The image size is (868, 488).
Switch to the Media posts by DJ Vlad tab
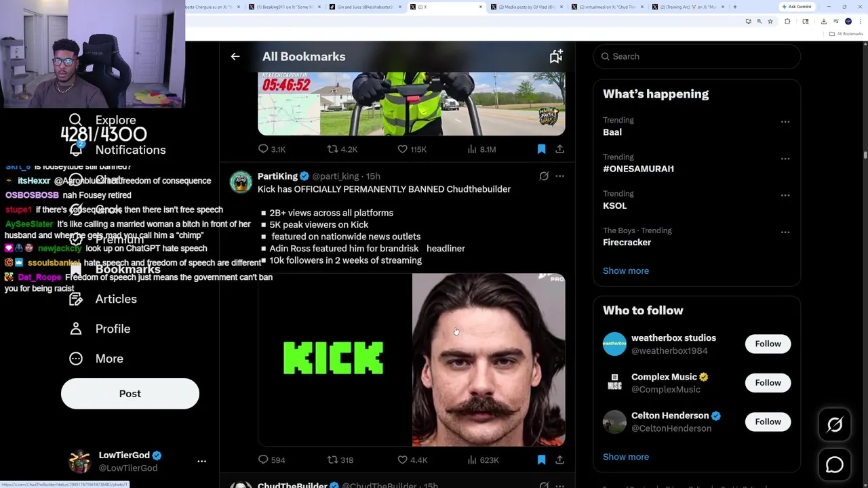click(528, 7)
